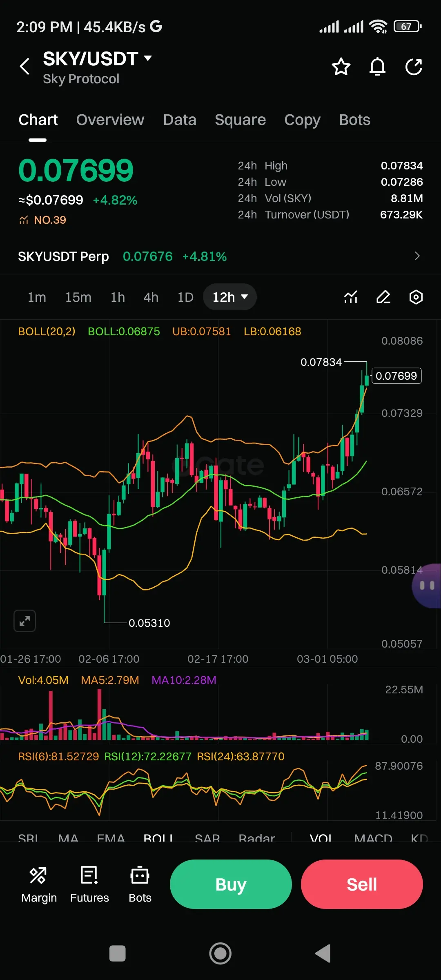Switch to the Chart tab
Screen dimensions: 441x980
tap(38, 120)
